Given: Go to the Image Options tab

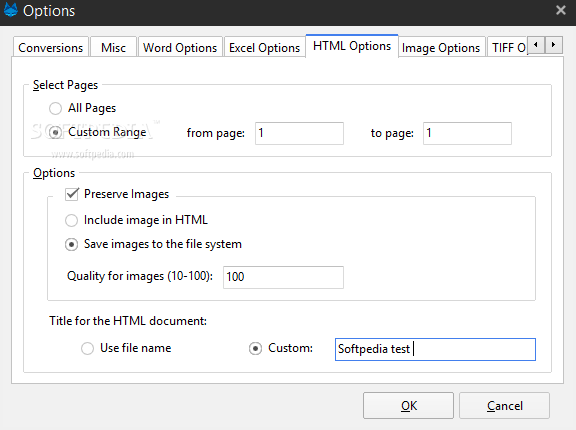Looking at the screenshot, I should (x=442, y=47).
